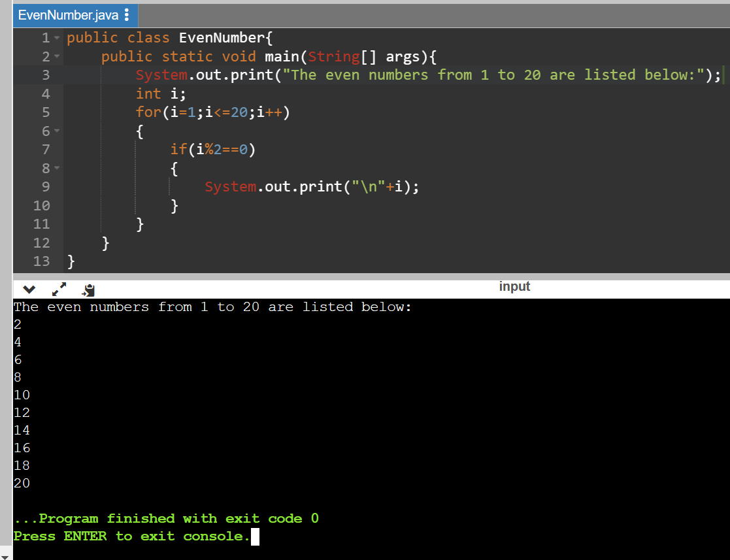Collapse the console panel using chevron icon
730x560 pixels.
pyautogui.click(x=28, y=288)
